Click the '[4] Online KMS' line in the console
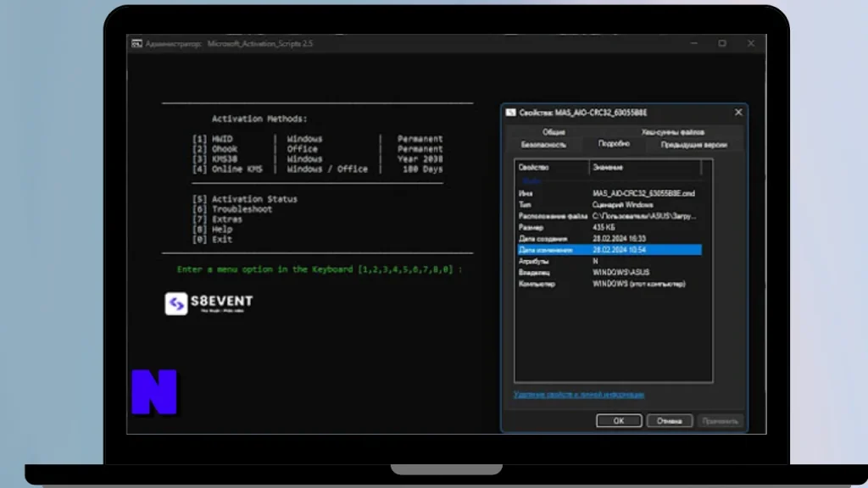The image size is (868, 488). (317, 169)
